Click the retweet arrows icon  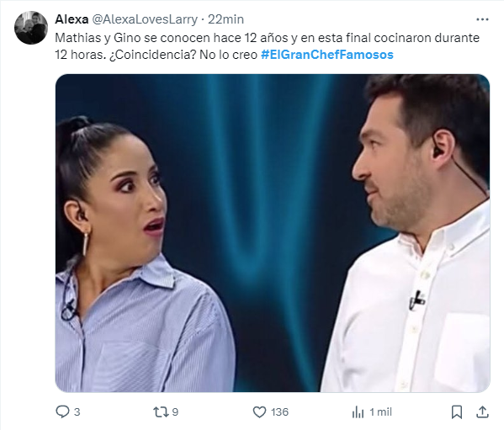click(x=161, y=411)
